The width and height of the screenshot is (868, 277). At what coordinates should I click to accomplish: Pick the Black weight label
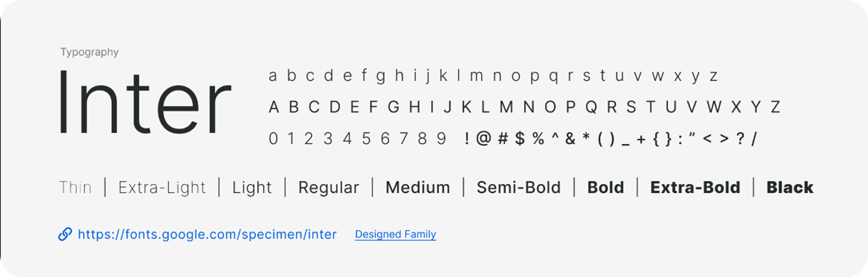[x=790, y=188]
